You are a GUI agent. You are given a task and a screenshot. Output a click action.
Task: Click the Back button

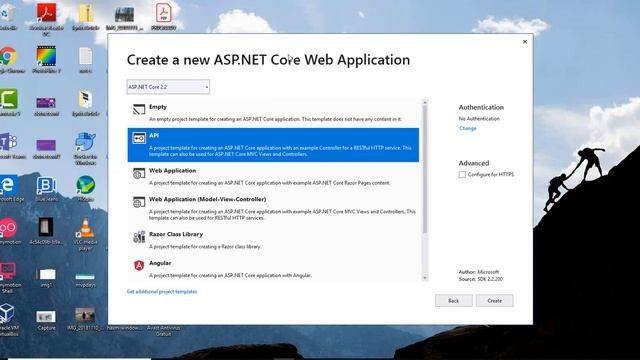coord(453,300)
